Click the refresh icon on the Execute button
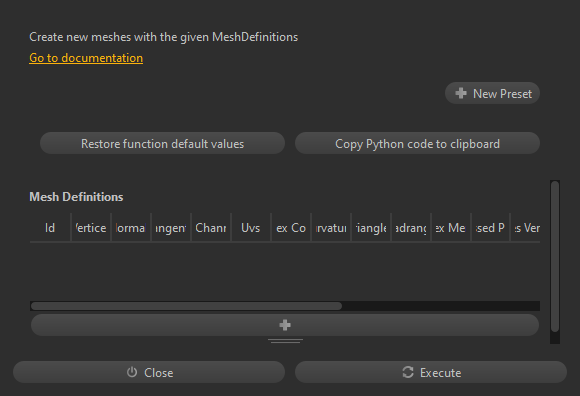This screenshot has height=396, width=580. click(x=408, y=372)
